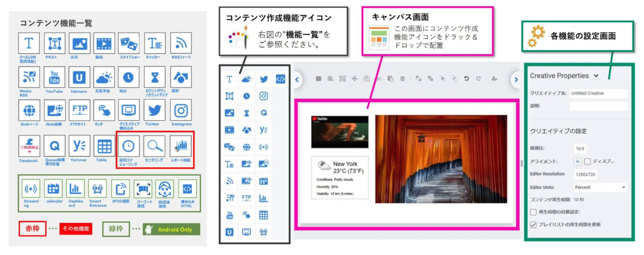
Task: Select the New York weather widget on canvas
Action: 339,177
